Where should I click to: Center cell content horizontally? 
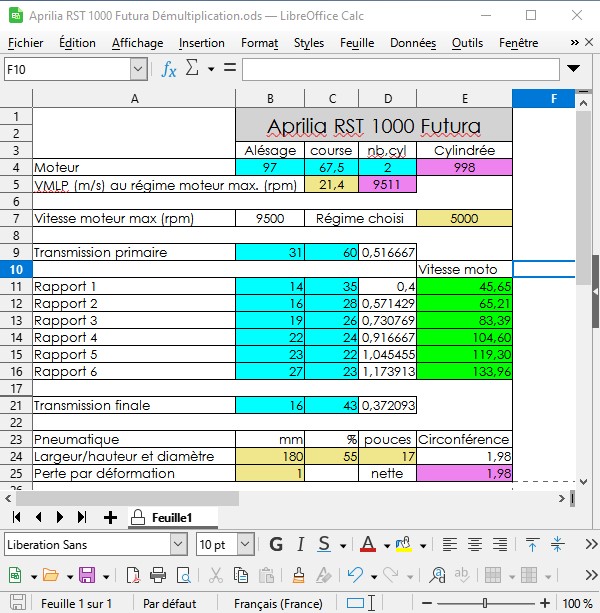pyautogui.click(x=475, y=544)
